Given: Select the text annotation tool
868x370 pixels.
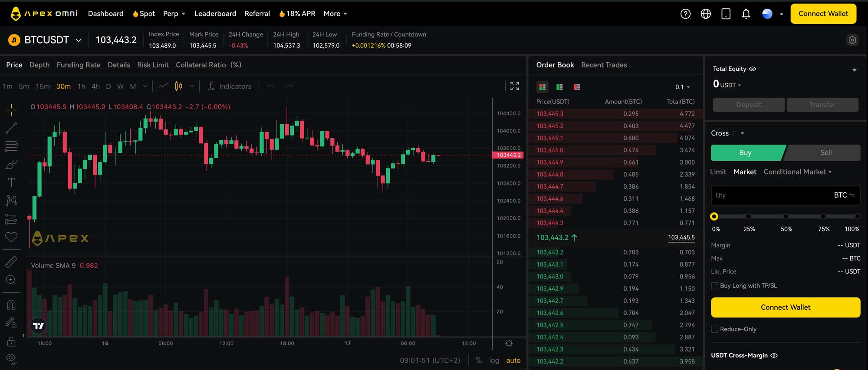Looking at the screenshot, I should point(11,182).
